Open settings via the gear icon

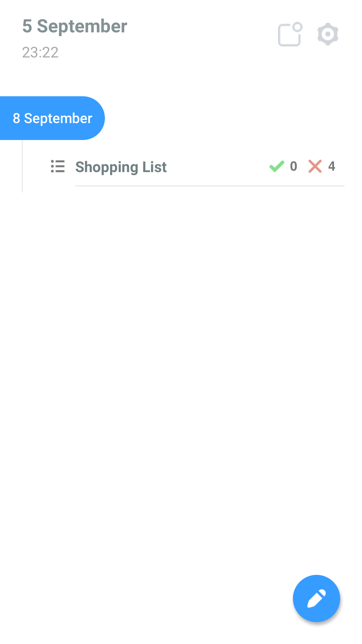[x=328, y=34]
